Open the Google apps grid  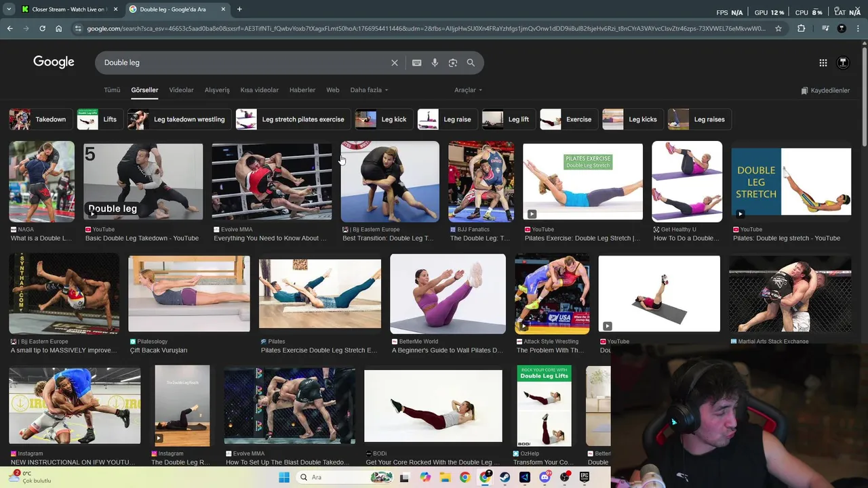click(x=823, y=62)
